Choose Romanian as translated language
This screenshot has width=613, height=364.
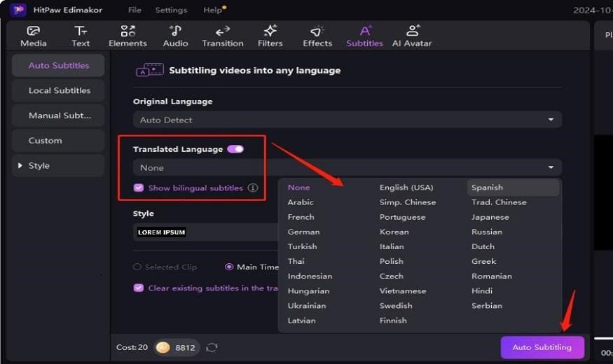pos(491,276)
